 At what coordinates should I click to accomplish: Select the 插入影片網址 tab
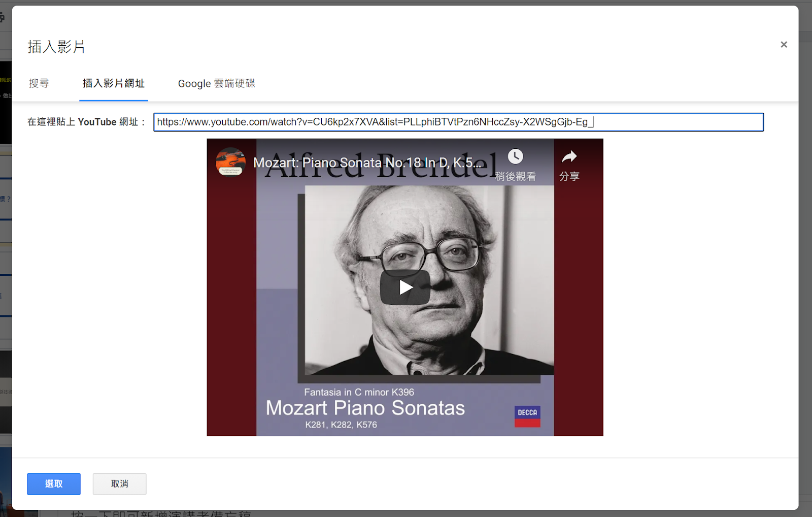(114, 83)
